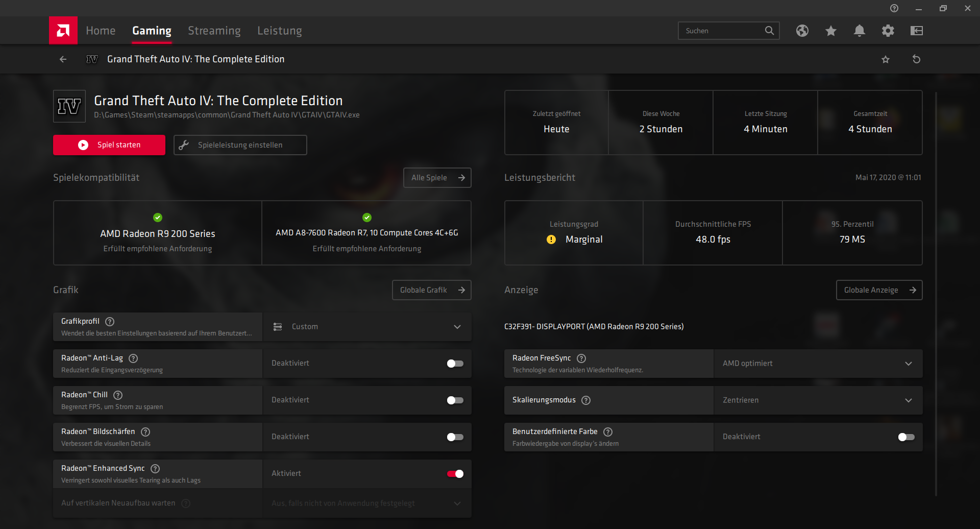
Task: Enable Radeon Bildschärfen toggle
Action: point(455,437)
